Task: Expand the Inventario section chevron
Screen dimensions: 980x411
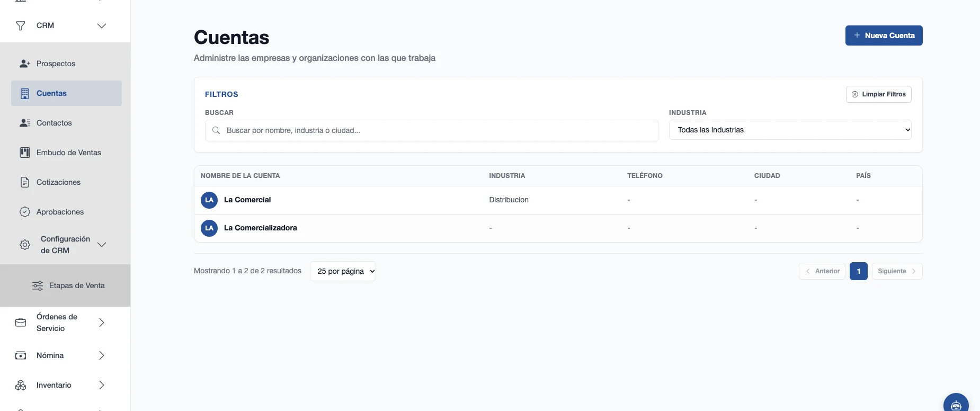Action: tap(102, 385)
